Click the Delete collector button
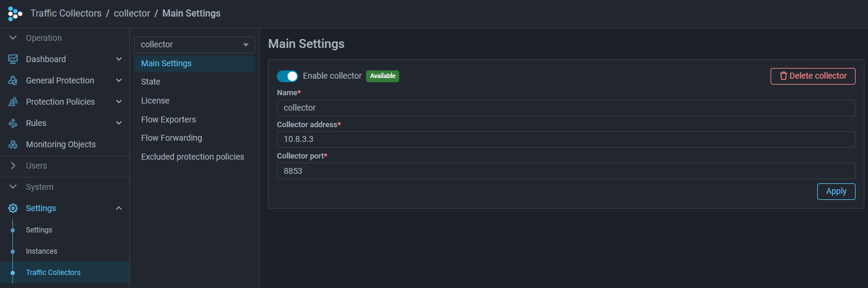This screenshot has height=288, width=868. pyautogui.click(x=812, y=76)
